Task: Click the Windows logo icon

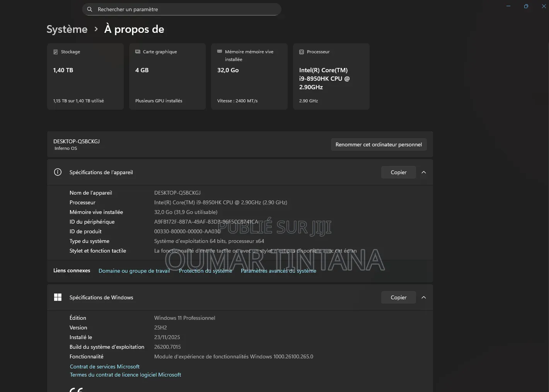Action: (58, 297)
